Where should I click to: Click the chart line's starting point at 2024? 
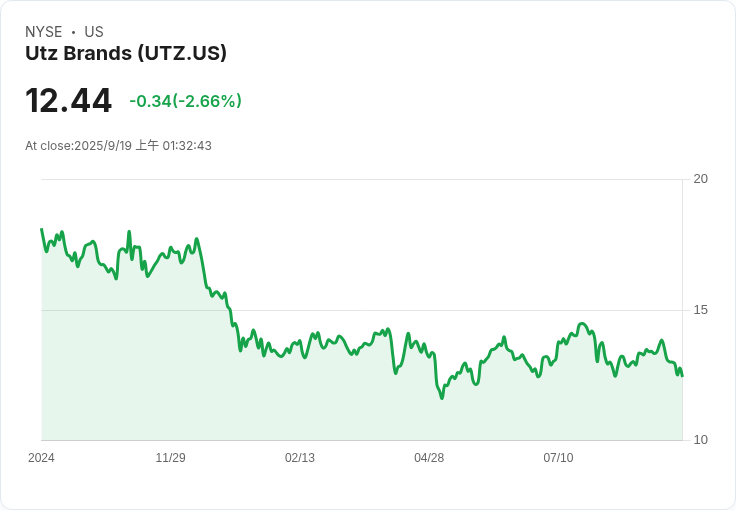pyautogui.click(x=41, y=229)
